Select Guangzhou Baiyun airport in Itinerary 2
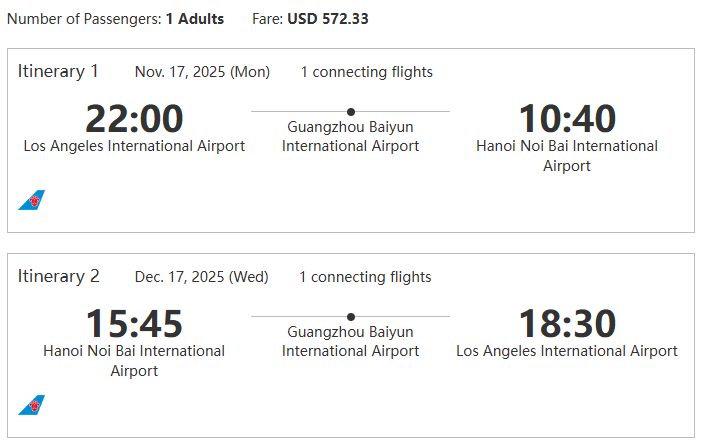This screenshot has width=702, height=446. [350, 342]
